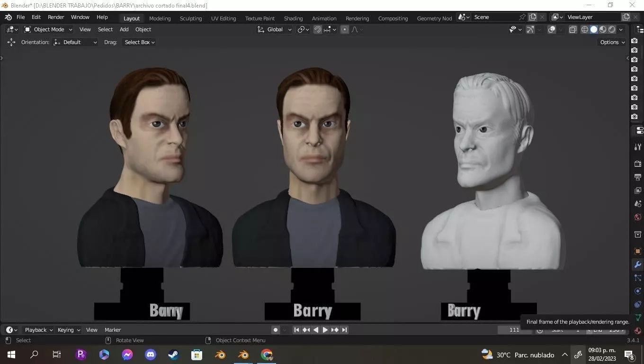Screen dimensions: 644x364
Task: Toggle viewport overlays display
Action: [552, 29]
